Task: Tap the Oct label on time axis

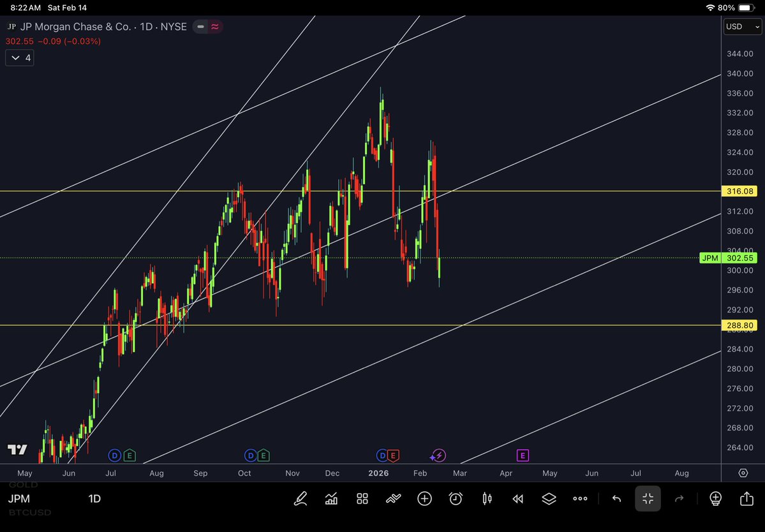Action: (x=244, y=473)
